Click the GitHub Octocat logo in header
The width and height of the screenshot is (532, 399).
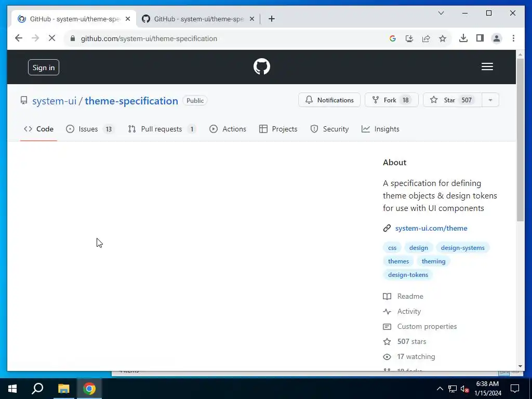point(262,66)
